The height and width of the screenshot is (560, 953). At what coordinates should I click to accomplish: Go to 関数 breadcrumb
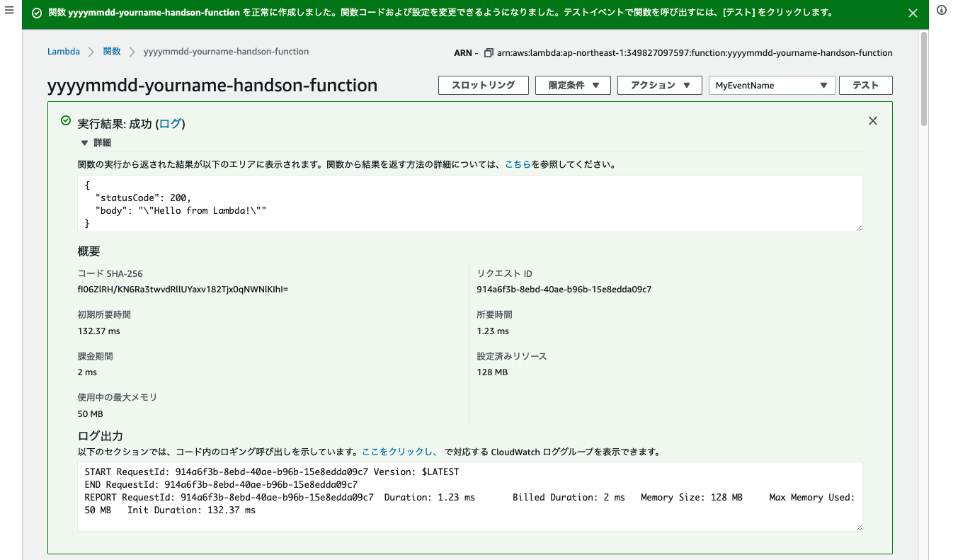pyautogui.click(x=112, y=52)
